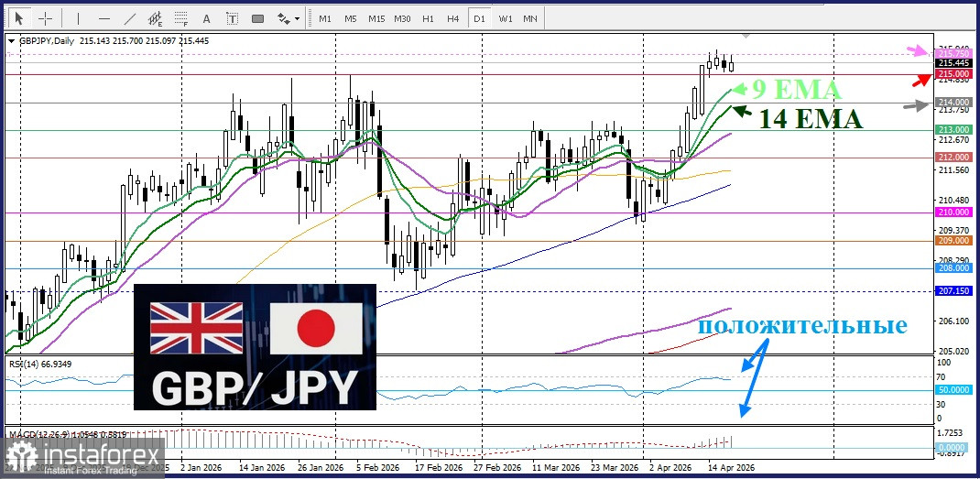The image size is (980, 479).
Task: Click the arrows objects icon
Action: 284,18
